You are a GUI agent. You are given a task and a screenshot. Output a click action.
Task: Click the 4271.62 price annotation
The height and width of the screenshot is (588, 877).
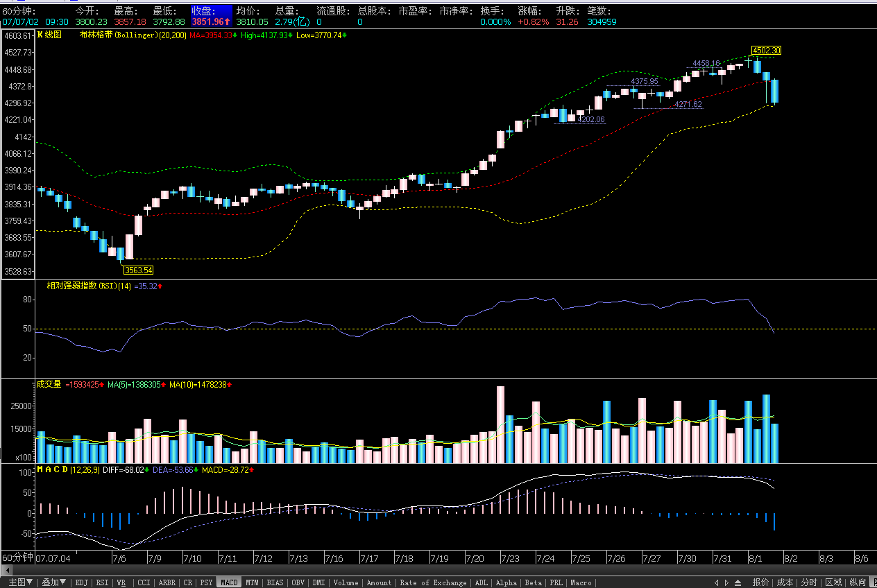[688, 104]
